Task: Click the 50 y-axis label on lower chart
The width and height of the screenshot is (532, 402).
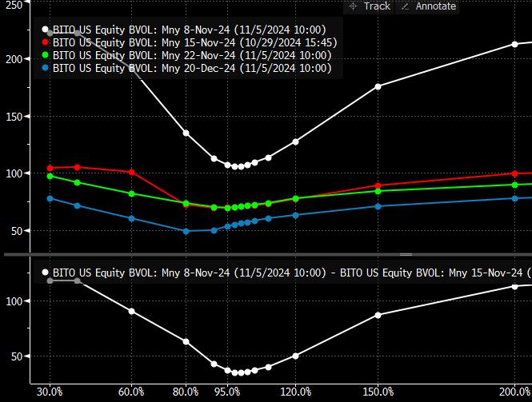Action: point(17,357)
